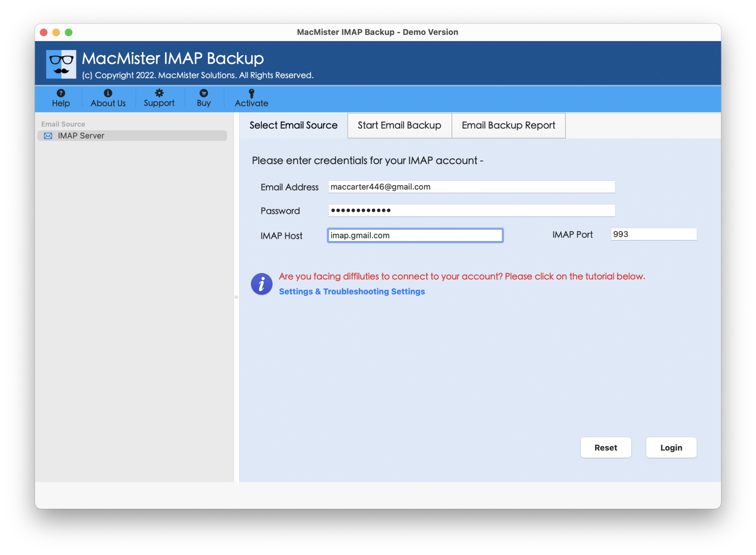This screenshot has height=555, width=756.
Task: Select the Select Email Source tab
Action: (293, 125)
